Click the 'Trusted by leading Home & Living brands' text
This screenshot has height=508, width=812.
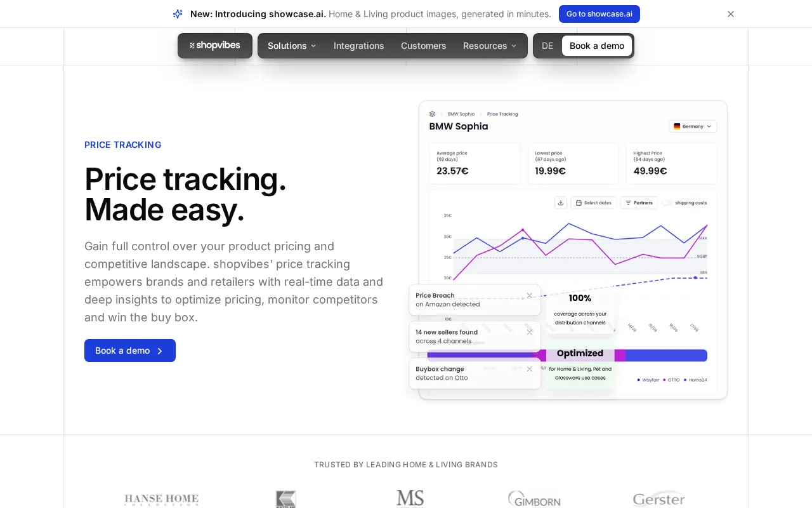click(406, 465)
